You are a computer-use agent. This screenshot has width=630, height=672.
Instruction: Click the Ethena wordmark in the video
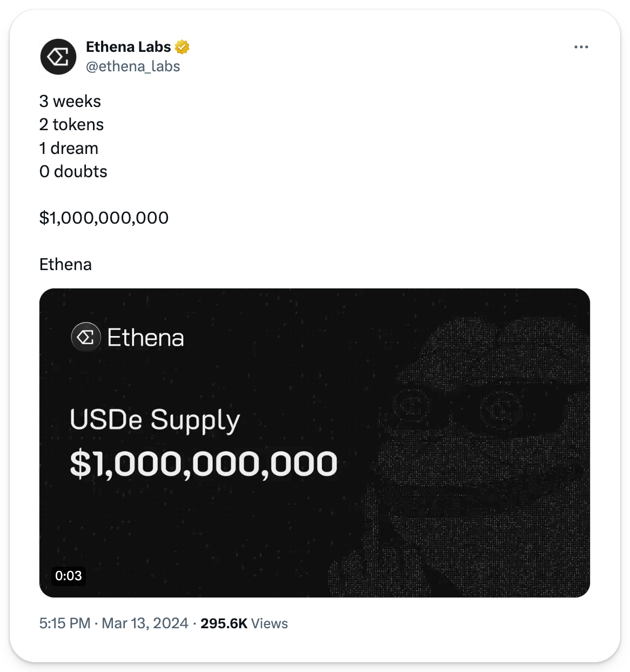click(145, 338)
